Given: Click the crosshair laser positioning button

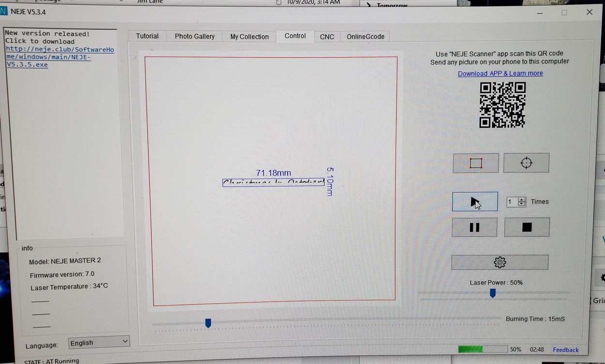Looking at the screenshot, I should tap(526, 163).
